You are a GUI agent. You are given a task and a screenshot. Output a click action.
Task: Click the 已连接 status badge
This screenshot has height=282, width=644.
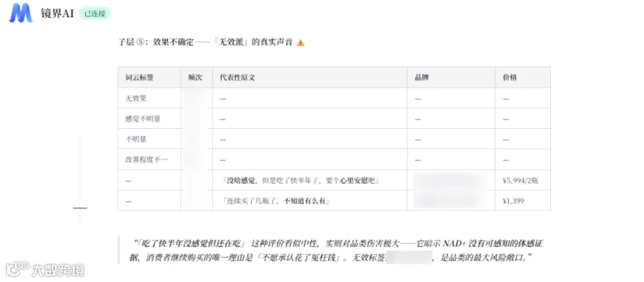(94, 14)
